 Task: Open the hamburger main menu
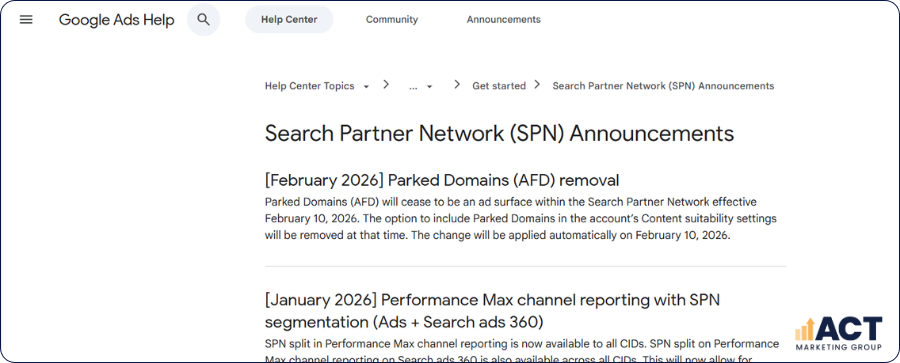(x=26, y=20)
